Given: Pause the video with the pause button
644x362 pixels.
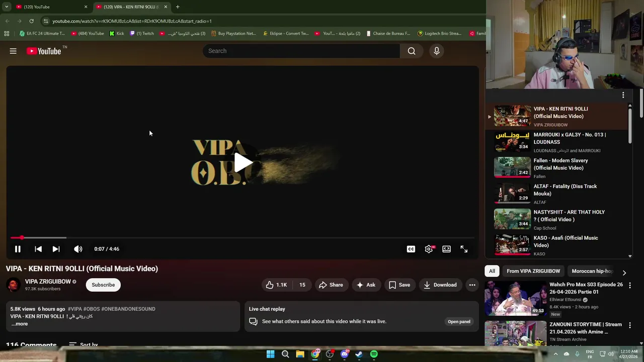Looking at the screenshot, I should [x=18, y=249].
